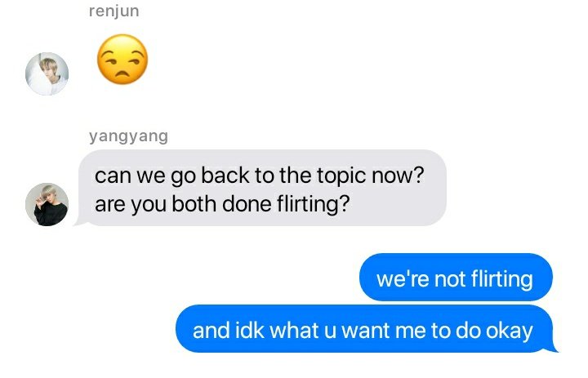Image resolution: width=588 pixels, height=378 pixels.
Task: Click the "we're not flirting" sent message
Action: [456, 277]
